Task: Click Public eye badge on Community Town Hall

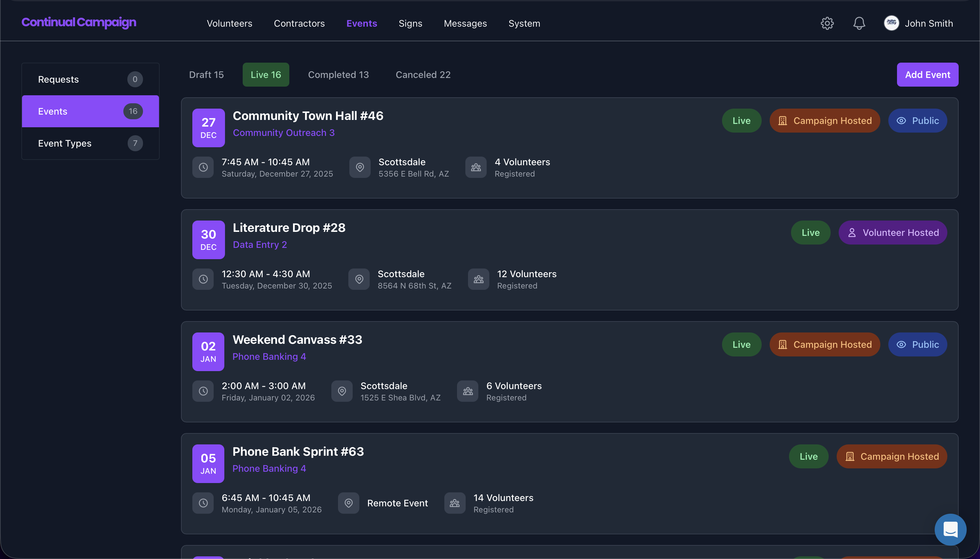Action: 917,121
